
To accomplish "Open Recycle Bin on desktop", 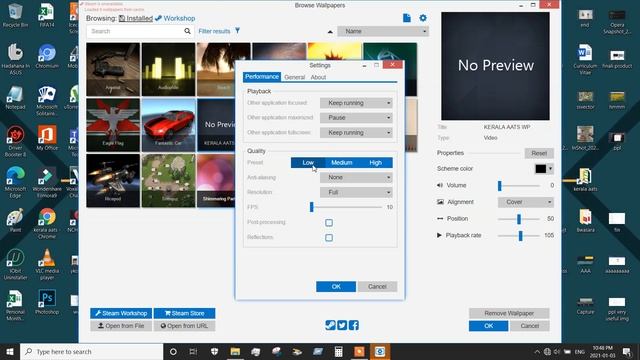I will tap(15, 15).
